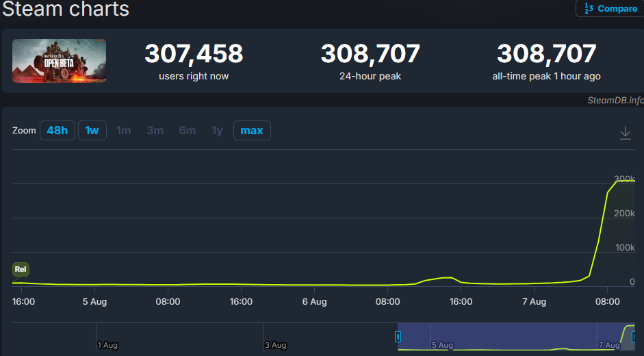Click the 3 Aug label in navigator
The height and width of the screenshot is (356, 644).
[275, 345]
